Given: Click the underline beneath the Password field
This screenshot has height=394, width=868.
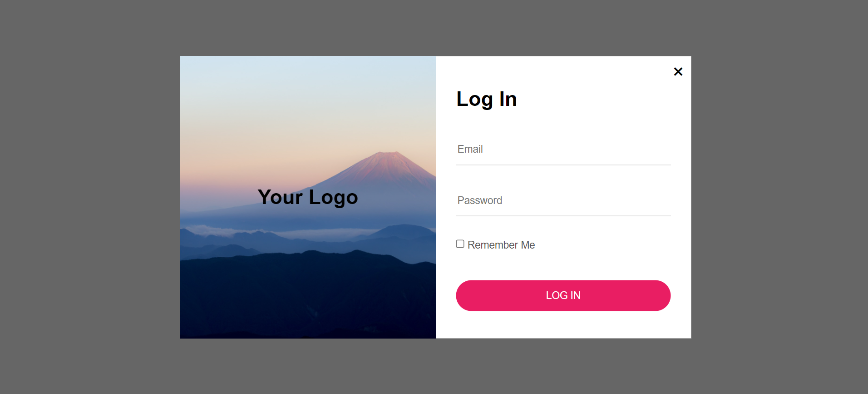Looking at the screenshot, I should (x=563, y=216).
